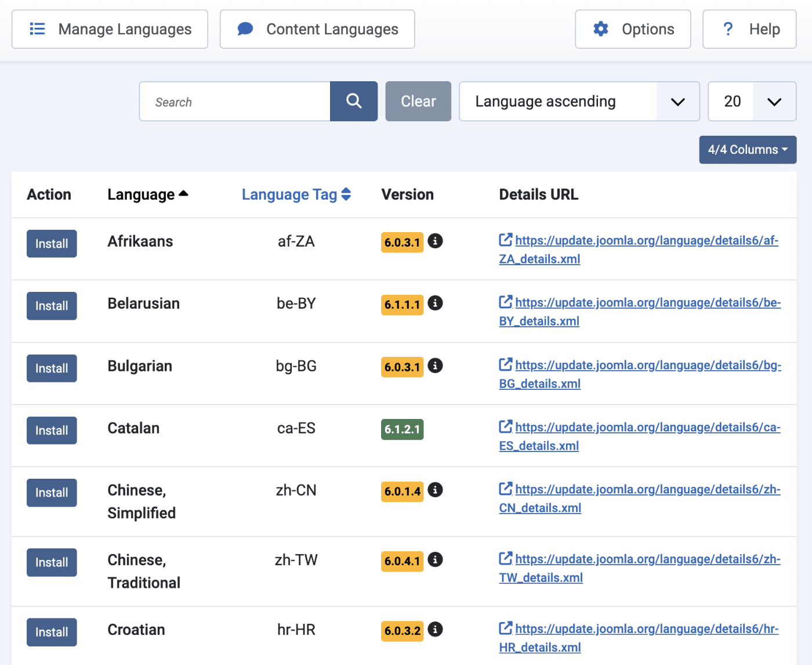Install the Chinese Traditional language

click(x=52, y=562)
